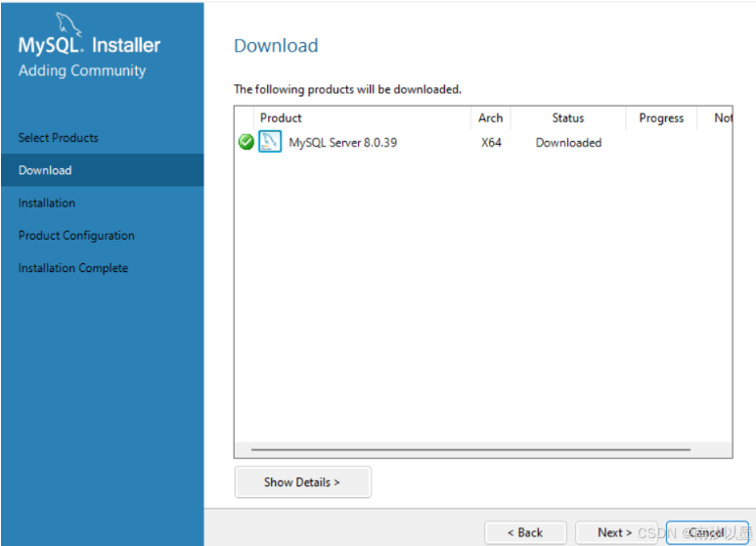The width and height of the screenshot is (756, 546).
Task: Jump to the Product Configuration step
Action: coord(76,236)
